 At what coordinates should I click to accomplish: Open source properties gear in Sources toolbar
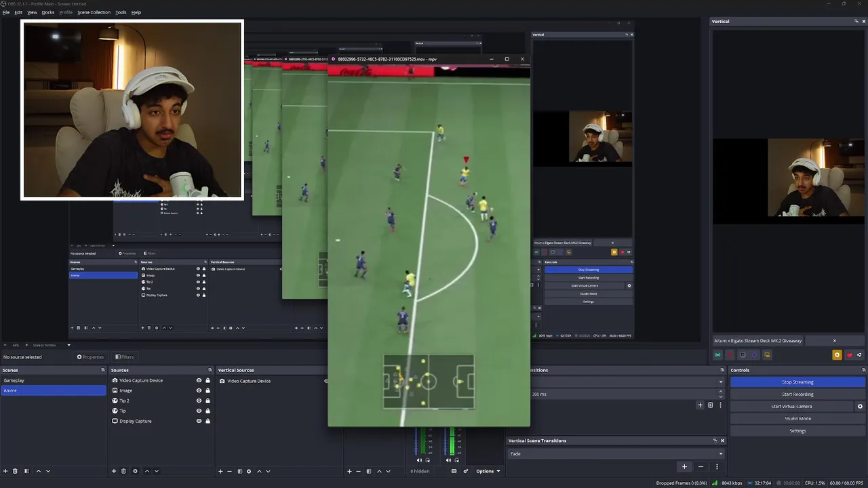[135, 471]
